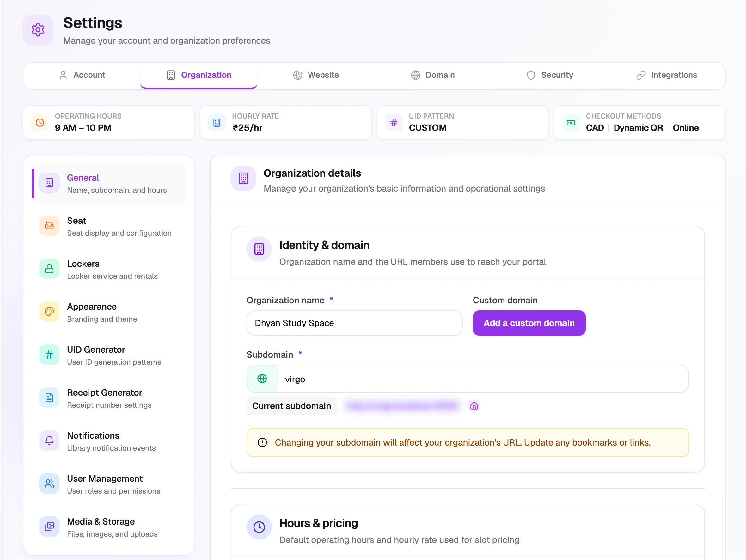Click the Lockers padlock icon
This screenshot has height=560, width=746.
[49, 269]
